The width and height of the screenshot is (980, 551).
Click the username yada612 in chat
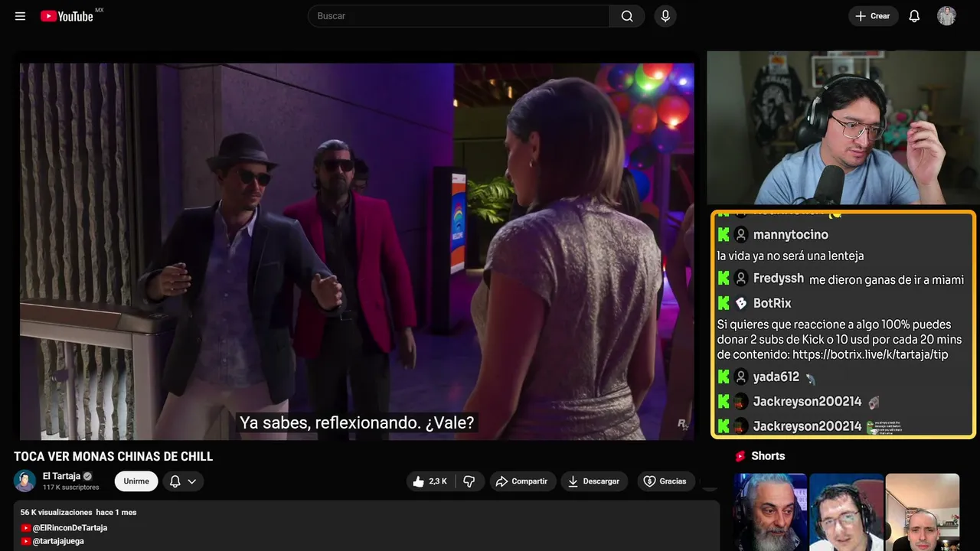(776, 377)
